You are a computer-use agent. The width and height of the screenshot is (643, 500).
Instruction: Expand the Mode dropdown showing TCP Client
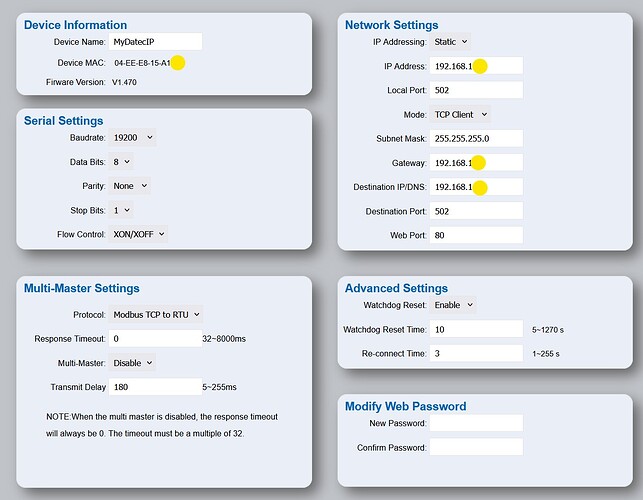460,114
